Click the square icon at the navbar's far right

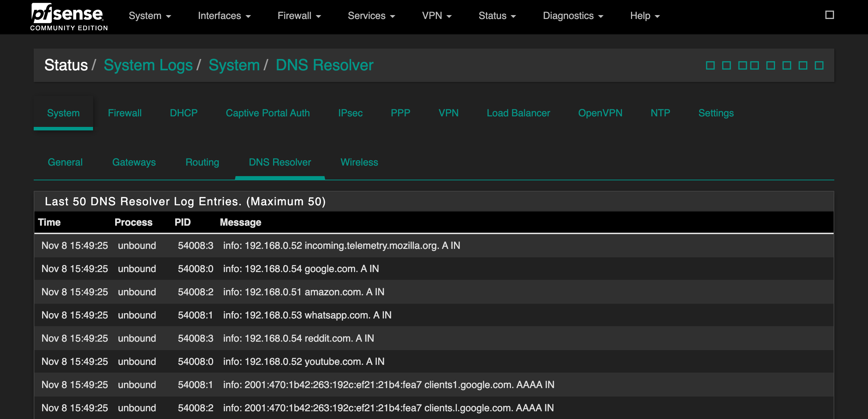829,15
